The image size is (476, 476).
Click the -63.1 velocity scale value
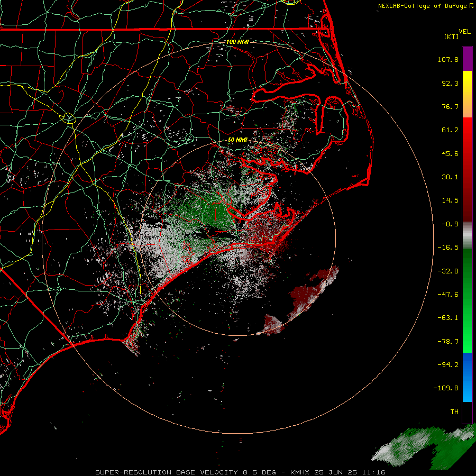tap(448, 318)
